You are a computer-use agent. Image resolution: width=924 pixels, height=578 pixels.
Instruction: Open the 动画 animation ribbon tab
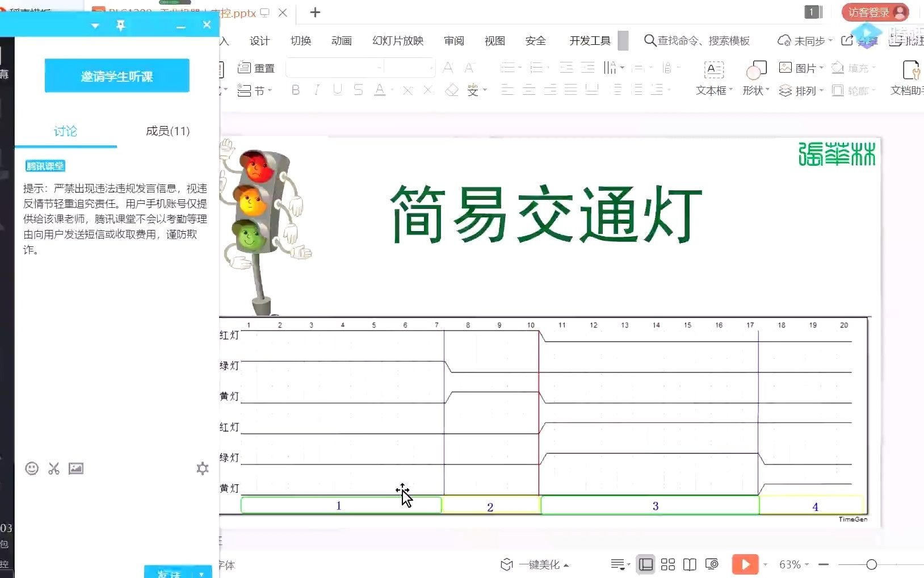(x=342, y=41)
